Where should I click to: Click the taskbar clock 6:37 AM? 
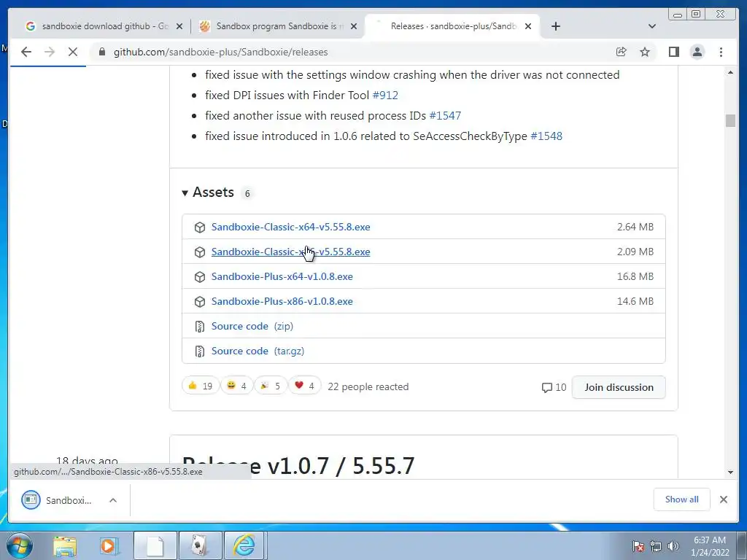click(710, 540)
